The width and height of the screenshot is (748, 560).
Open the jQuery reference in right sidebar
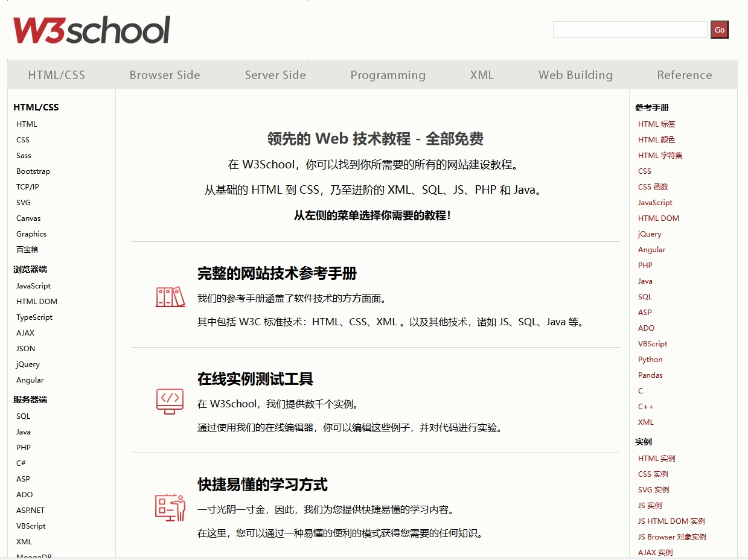[650, 234]
